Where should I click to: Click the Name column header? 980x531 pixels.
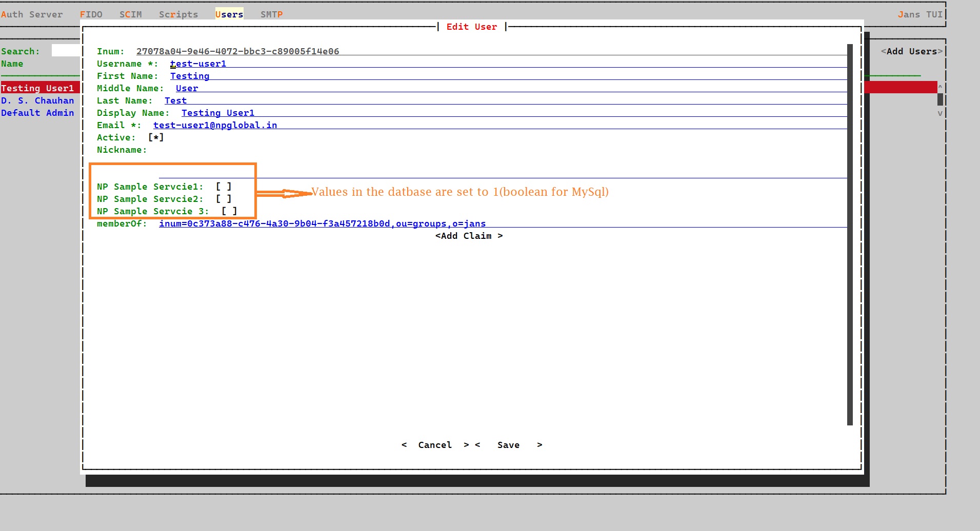[x=12, y=64]
